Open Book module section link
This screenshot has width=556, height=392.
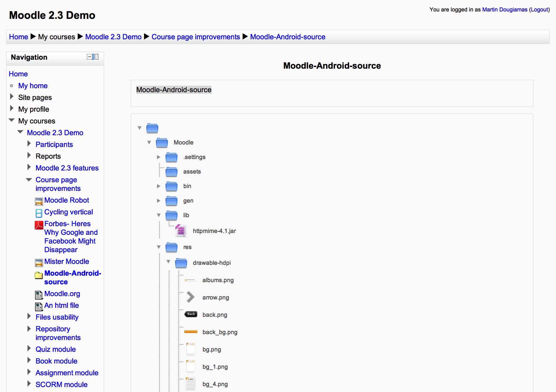pos(56,361)
